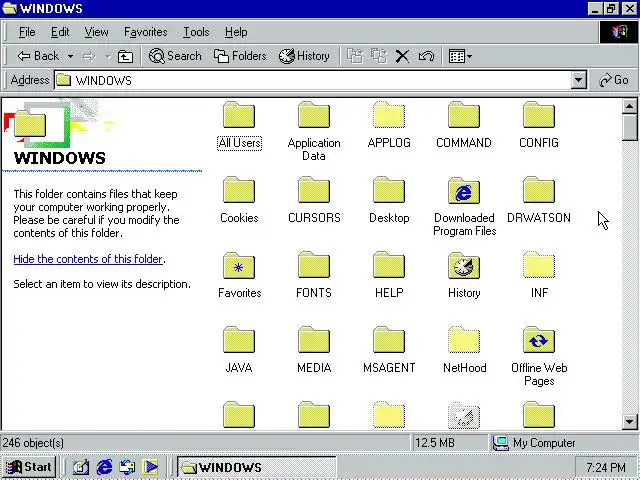Select the CONFIG folder
Image resolution: width=640 pixels, height=480 pixels.
pyautogui.click(x=539, y=125)
